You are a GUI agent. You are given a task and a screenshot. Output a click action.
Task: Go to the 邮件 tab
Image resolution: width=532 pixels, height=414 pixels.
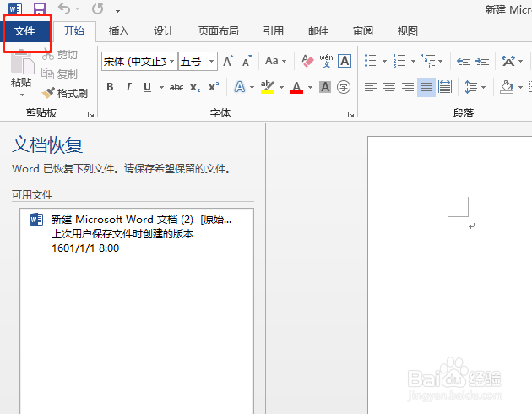tap(318, 31)
